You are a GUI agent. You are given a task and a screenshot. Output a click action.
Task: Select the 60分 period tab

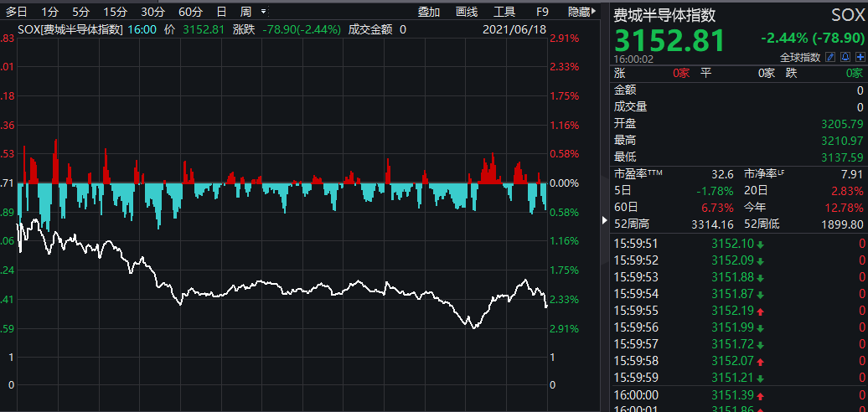[190, 12]
